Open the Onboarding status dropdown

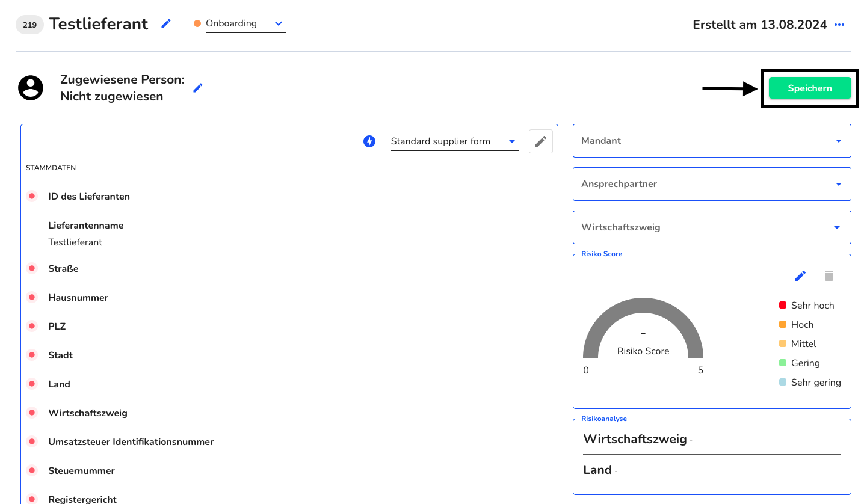[245, 24]
